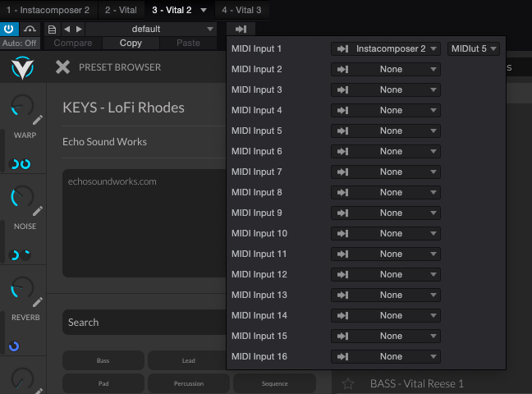The width and height of the screenshot is (532, 394).
Task: Edit the WARP macro pencil icon
Action: click(38, 120)
